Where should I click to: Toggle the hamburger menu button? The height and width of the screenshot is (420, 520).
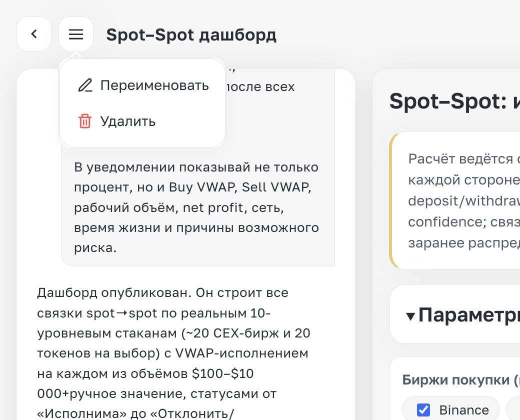click(76, 34)
